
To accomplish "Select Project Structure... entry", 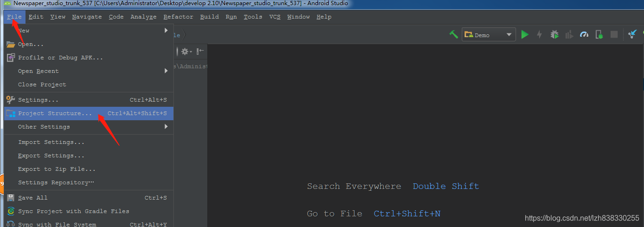I will [89, 113].
